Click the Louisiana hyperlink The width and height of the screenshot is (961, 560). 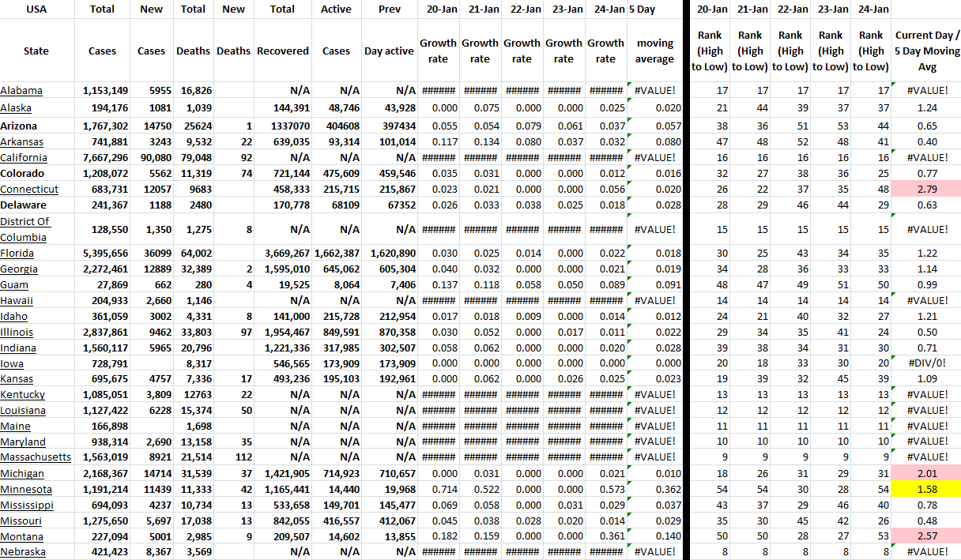[23, 411]
